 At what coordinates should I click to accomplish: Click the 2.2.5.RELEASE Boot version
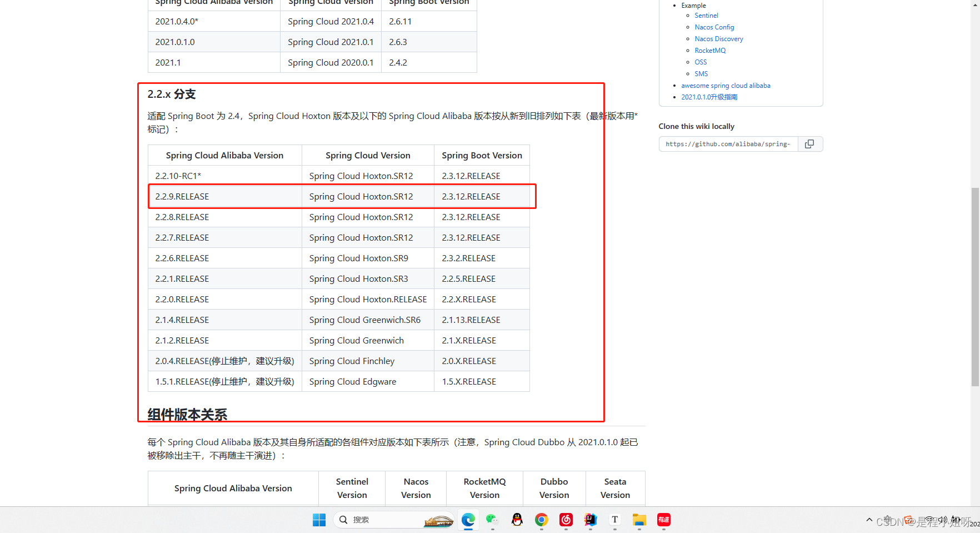coord(482,279)
